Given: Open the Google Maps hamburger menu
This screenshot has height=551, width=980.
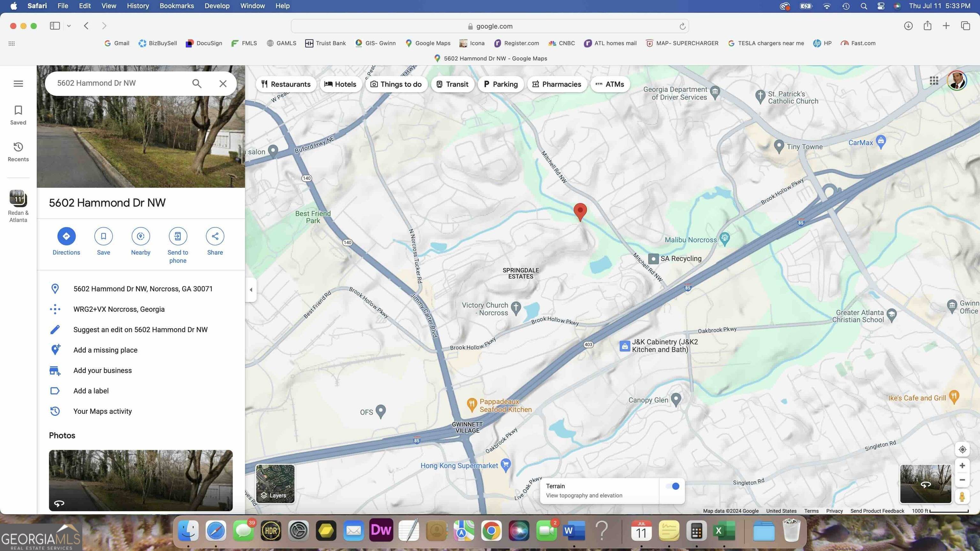Looking at the screenshot, I should point(18,83).
